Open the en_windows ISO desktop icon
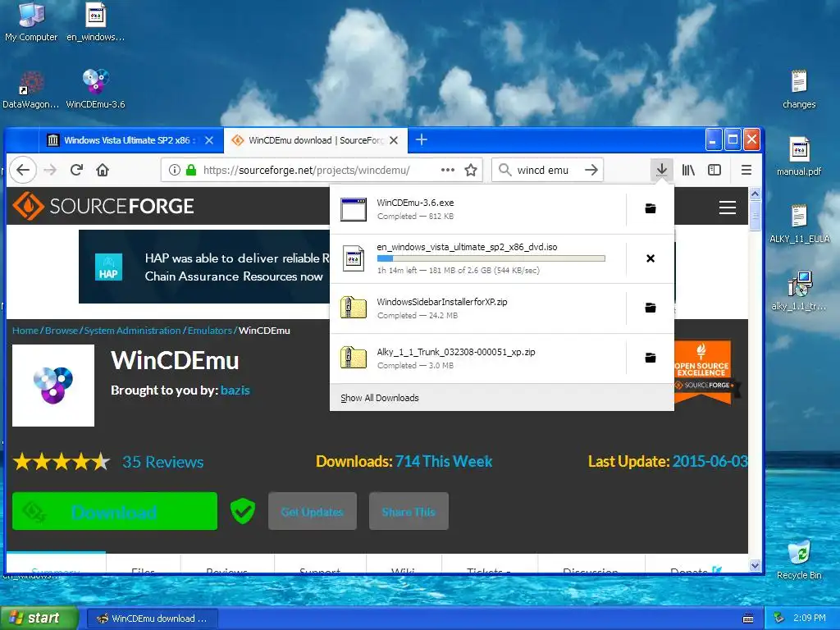This screenshot has width=840, height=630. click(x=95, y=21)
